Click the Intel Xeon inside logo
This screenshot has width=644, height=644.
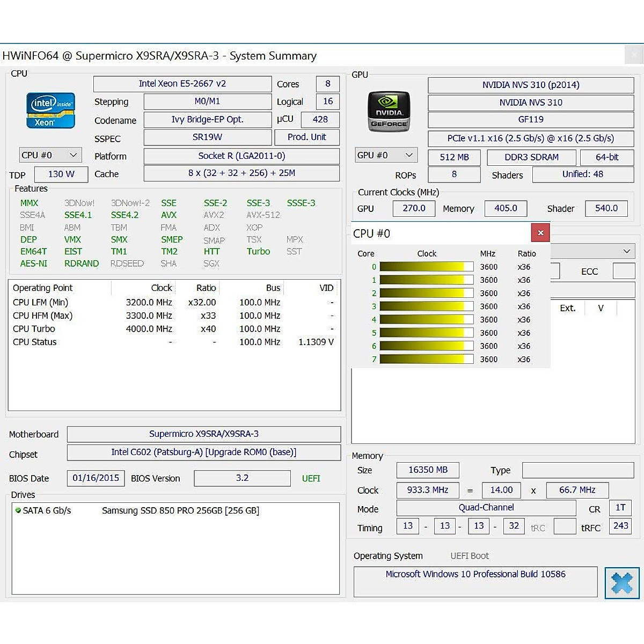[50, 111]
